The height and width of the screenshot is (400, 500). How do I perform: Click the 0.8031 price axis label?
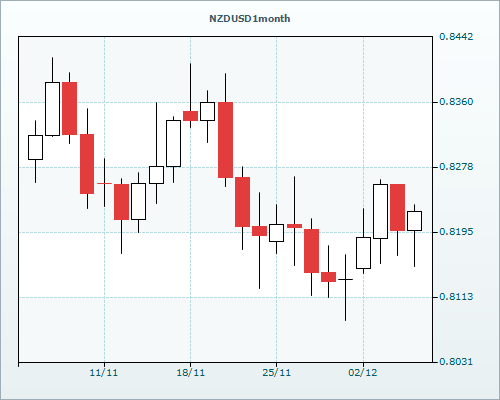click(456, 362)
